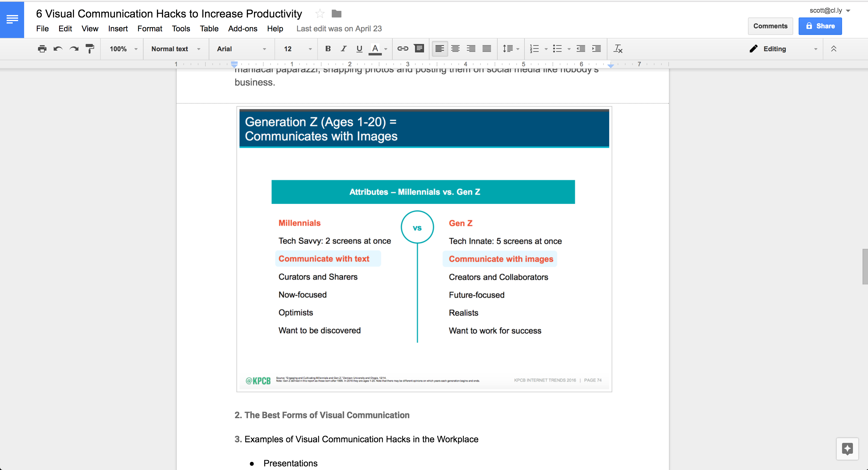The image size is (868, 470).
Task: Open the Docs home menu icon
Action: click(x=12, y=20)
